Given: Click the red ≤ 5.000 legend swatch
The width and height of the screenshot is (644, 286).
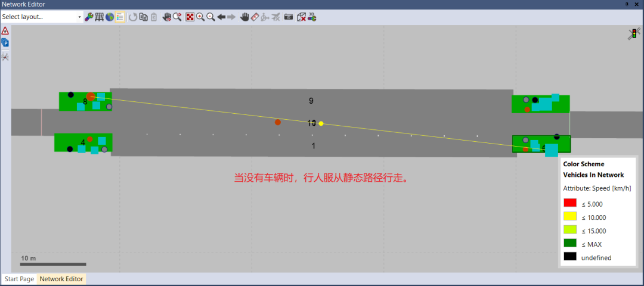Looking at the screenshot, I should 570,203.
